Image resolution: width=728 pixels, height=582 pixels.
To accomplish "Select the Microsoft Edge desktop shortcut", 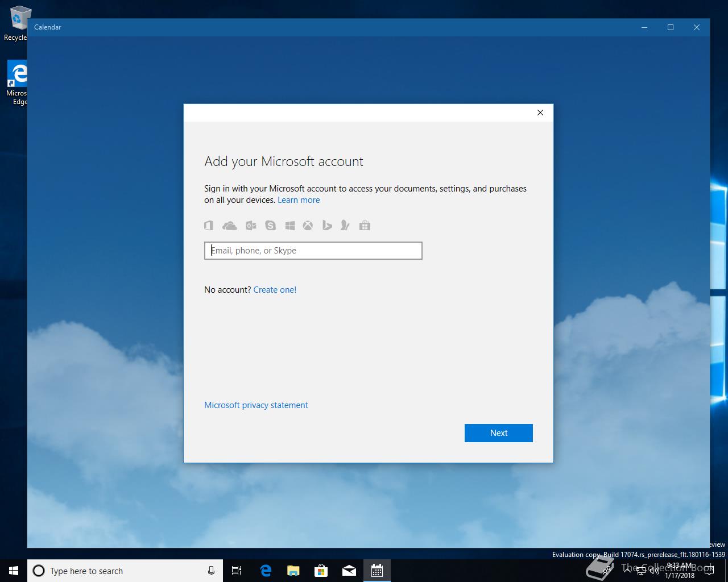I will 17,83.
